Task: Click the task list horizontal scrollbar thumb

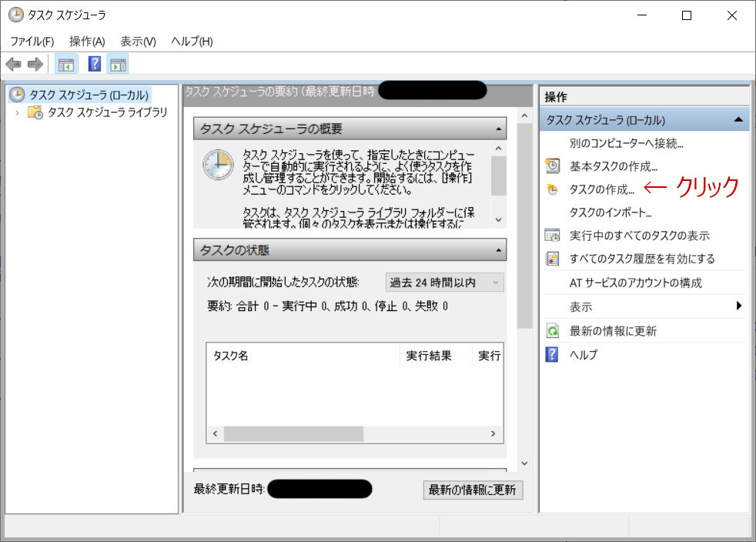Action: (293, 433)
